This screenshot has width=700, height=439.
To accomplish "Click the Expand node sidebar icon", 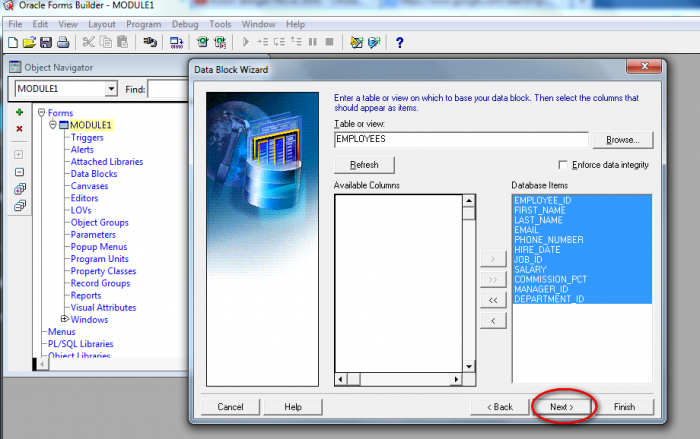I will pyautogui.click(x=19, y=155).
